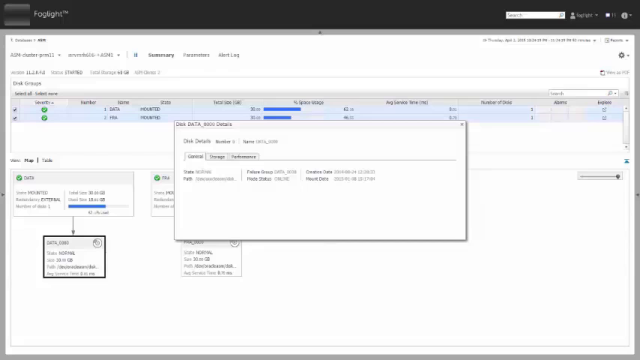Click the Select all link
640x360 pixels.
(x=23, y=94)
